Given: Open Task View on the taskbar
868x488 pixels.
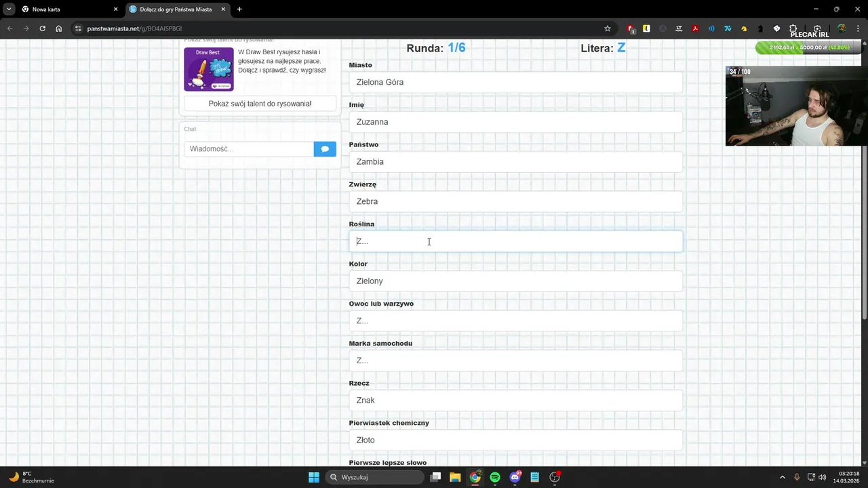Looking at the screenshot, I should [435, 477].
